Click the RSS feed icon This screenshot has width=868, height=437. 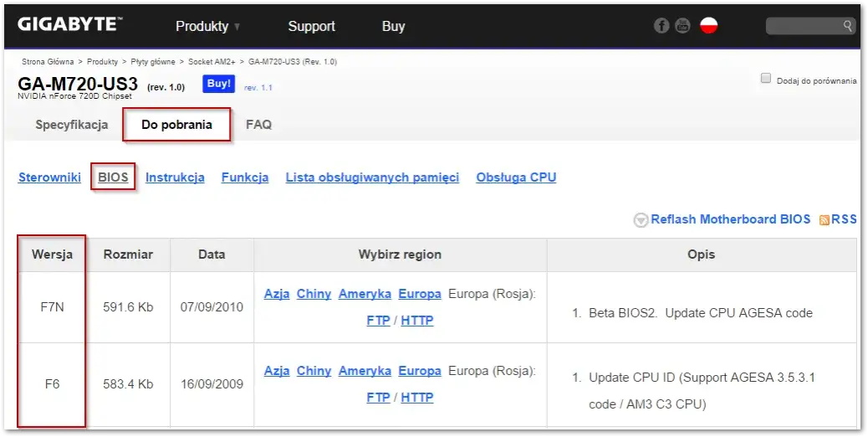pos(825,220)
